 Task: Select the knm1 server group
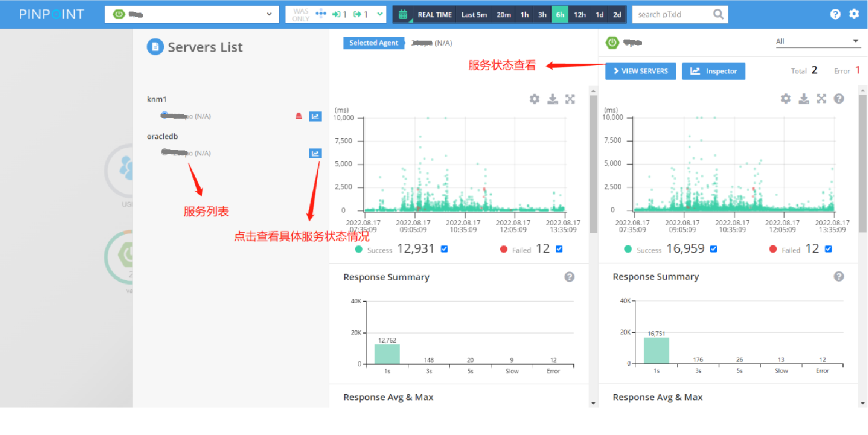click(157, 99)
